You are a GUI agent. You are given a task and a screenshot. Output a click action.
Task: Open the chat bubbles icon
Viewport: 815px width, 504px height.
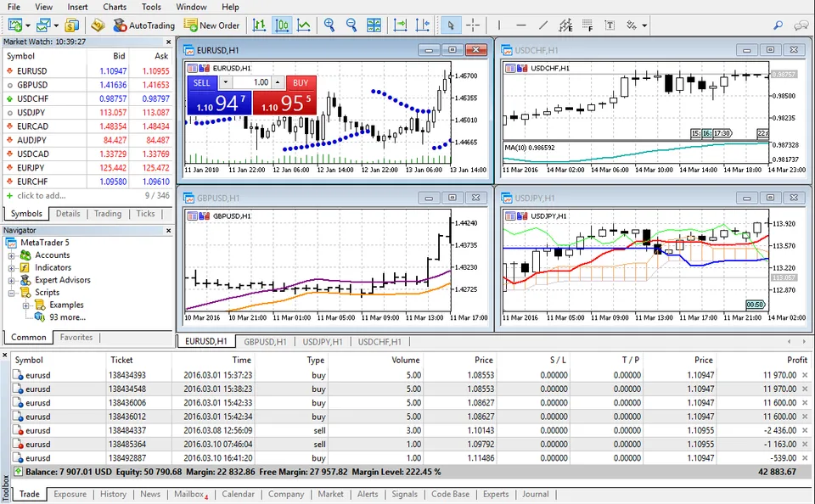(x=801, y=25)
